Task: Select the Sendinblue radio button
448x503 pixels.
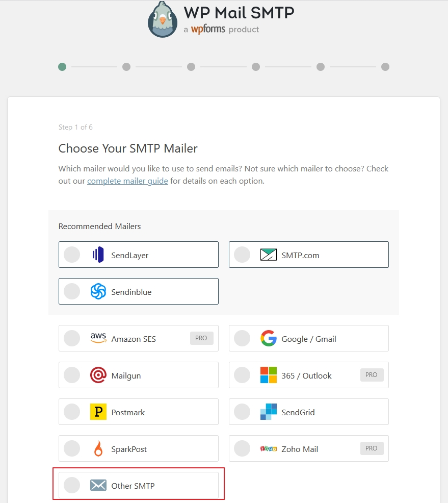Action: click(x=72, y=291)
